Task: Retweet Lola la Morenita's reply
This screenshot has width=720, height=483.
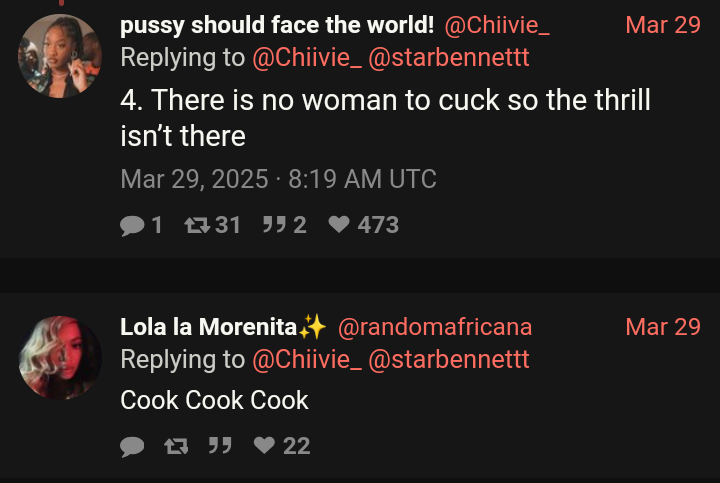Action: pos(176,446)
